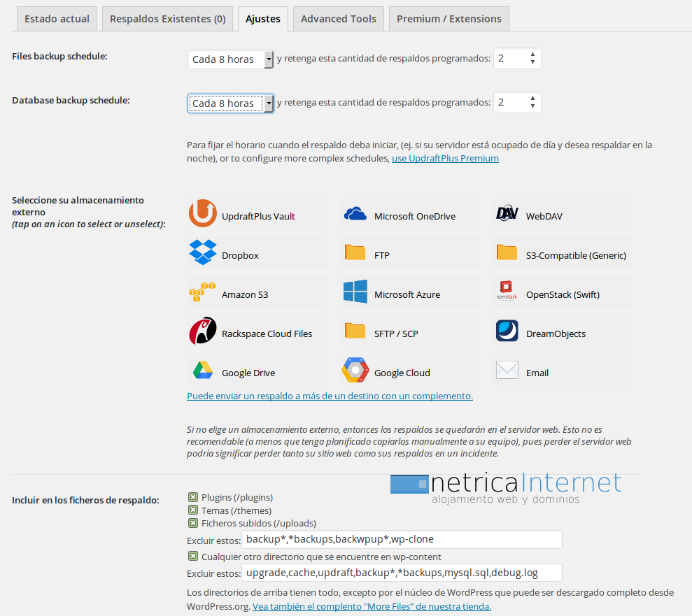Click the 'Email' storage label
This screenshot has width=692, height=616.
[x=537, y=373]
